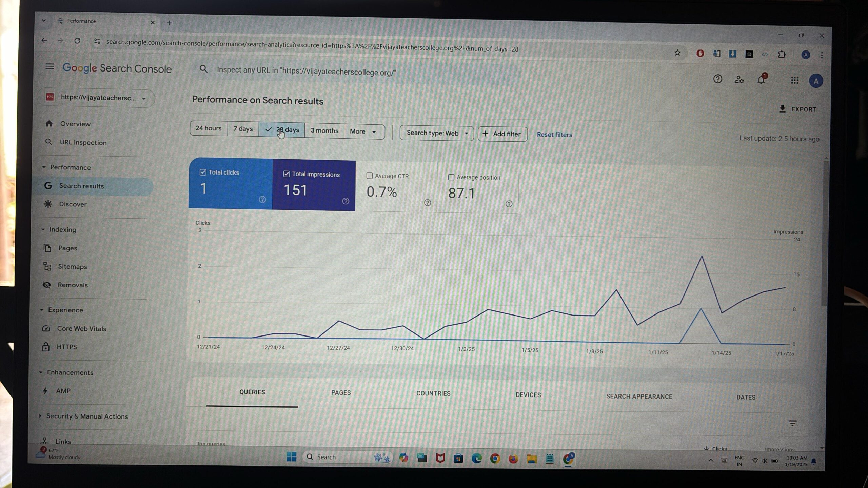
Task: Open the Discover report in sidebar
Action: tap(73, 204)
